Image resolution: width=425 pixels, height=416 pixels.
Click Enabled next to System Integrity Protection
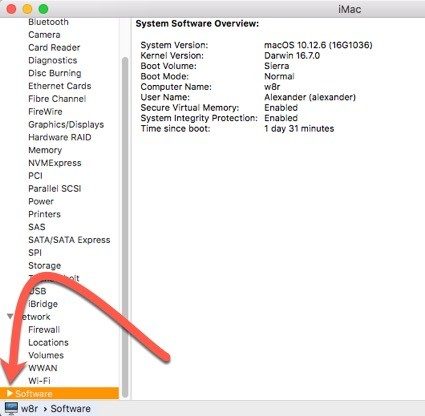(281, 118)
